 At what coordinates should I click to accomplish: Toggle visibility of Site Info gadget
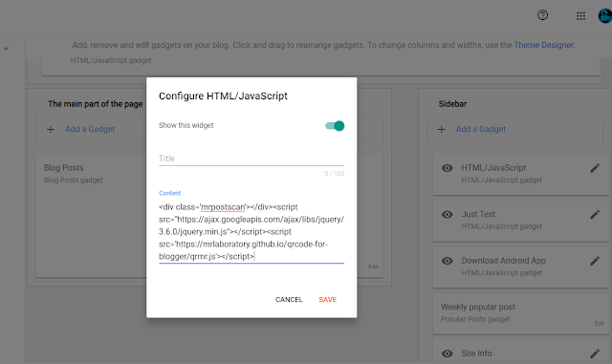point(448,353)
